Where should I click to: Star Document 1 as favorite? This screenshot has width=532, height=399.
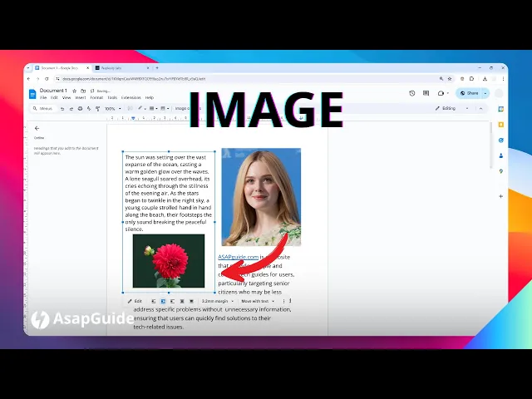click(x=75, y=91)
